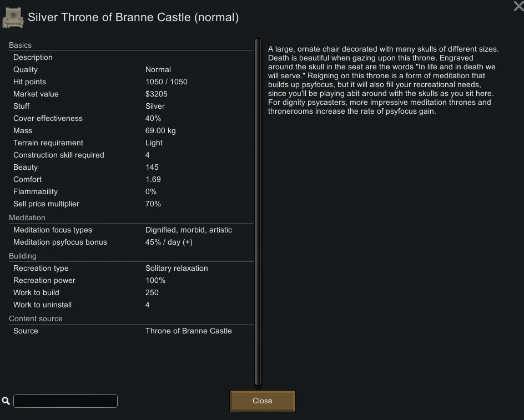Click the search text field
The height and width of the screenshot is (420, 524).
[65, 401]
